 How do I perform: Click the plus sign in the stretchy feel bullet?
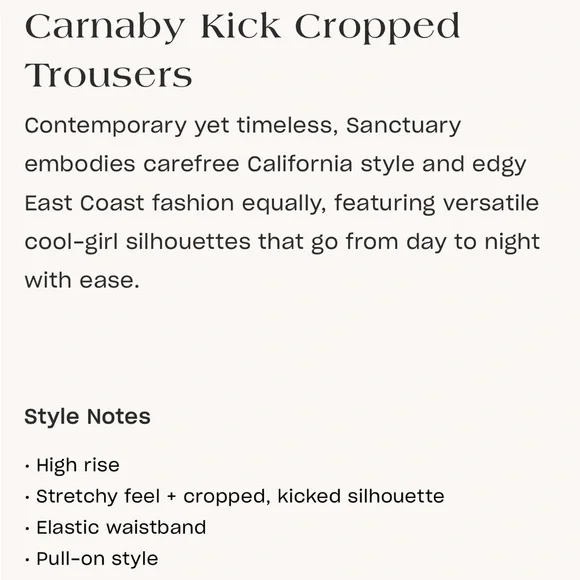click(x=171, y=497)
